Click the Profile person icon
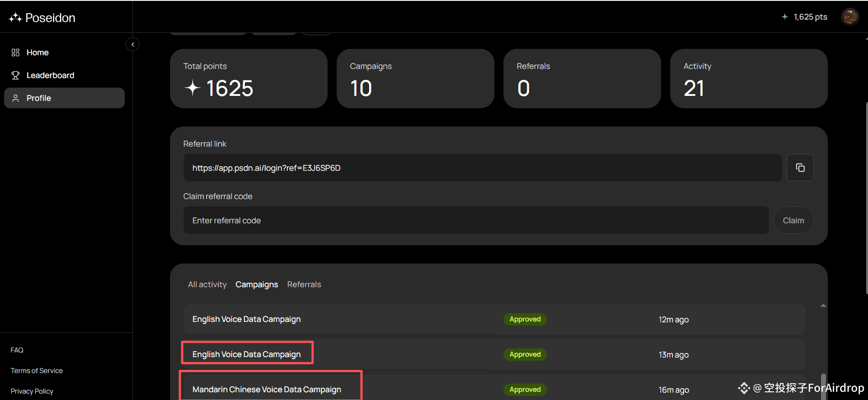Viewport: 868px width, 400px height. 16,98
